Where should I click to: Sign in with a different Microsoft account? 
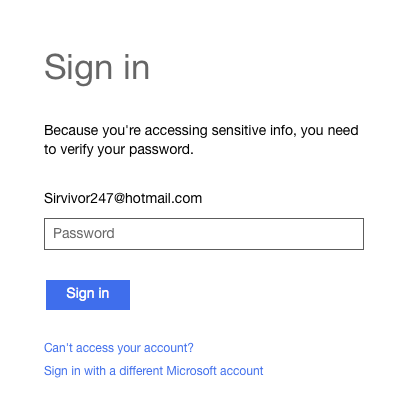coord(154,371)
